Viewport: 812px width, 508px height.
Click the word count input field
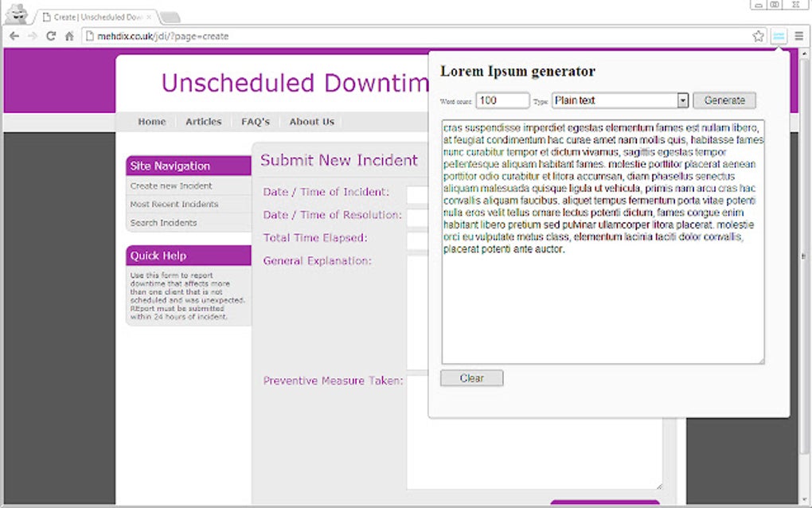(x=502, y=100)
